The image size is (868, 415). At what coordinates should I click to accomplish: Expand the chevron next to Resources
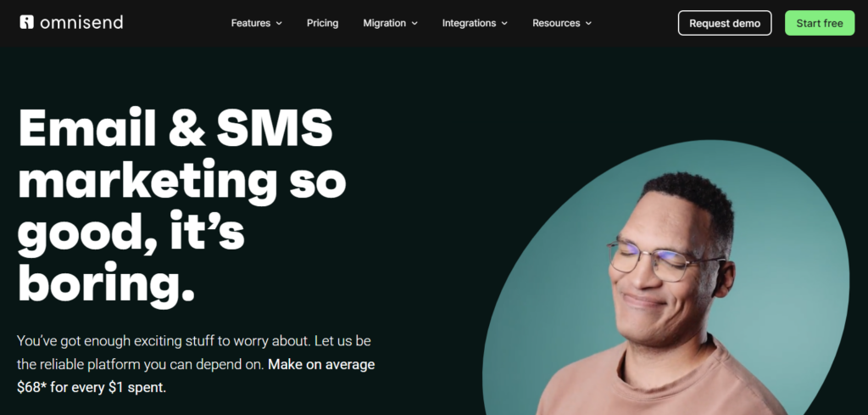tap(588, 23)
